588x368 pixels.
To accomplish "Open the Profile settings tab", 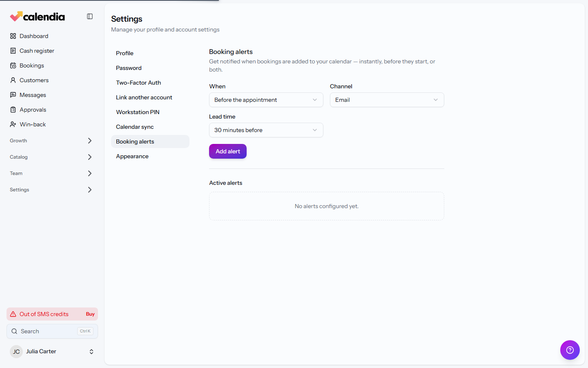I will point(150,53).
